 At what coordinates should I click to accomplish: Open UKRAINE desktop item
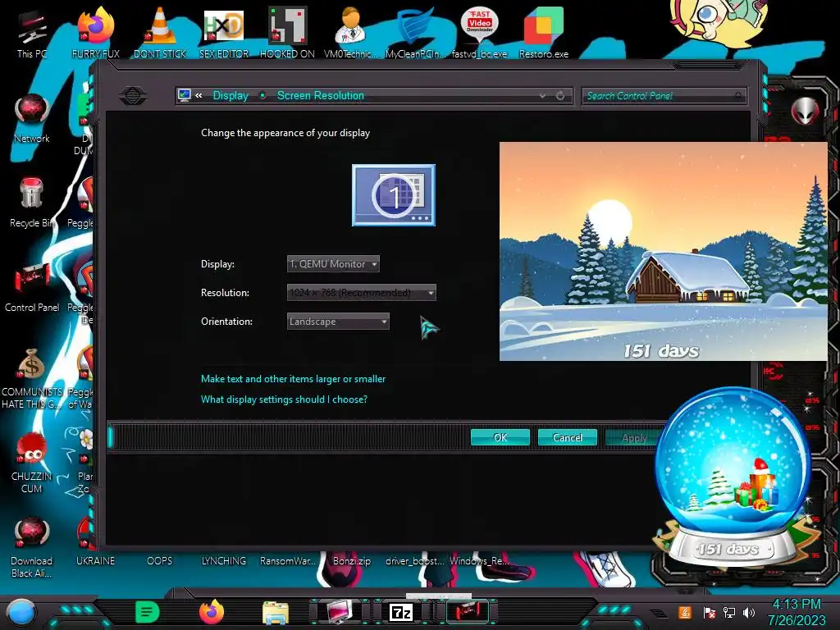coord(95,560)
